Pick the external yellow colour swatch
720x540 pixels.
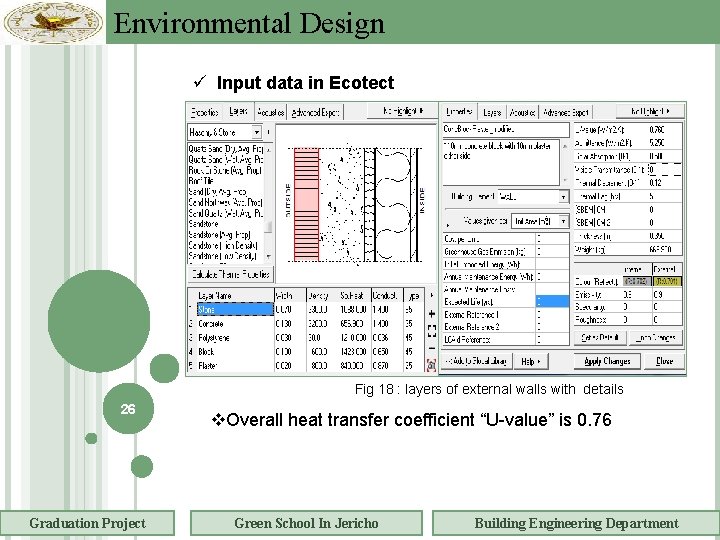(x=667, y=281)
